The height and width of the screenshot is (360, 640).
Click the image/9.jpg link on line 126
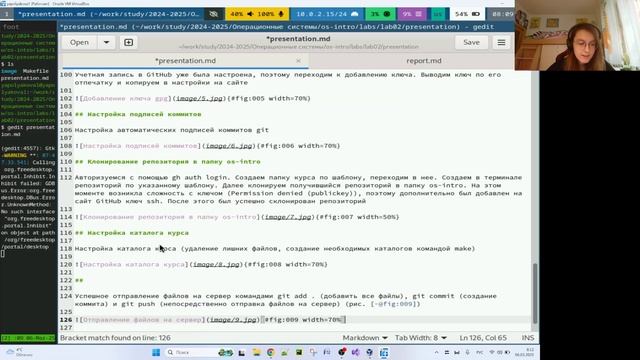[x=233, y=320]
